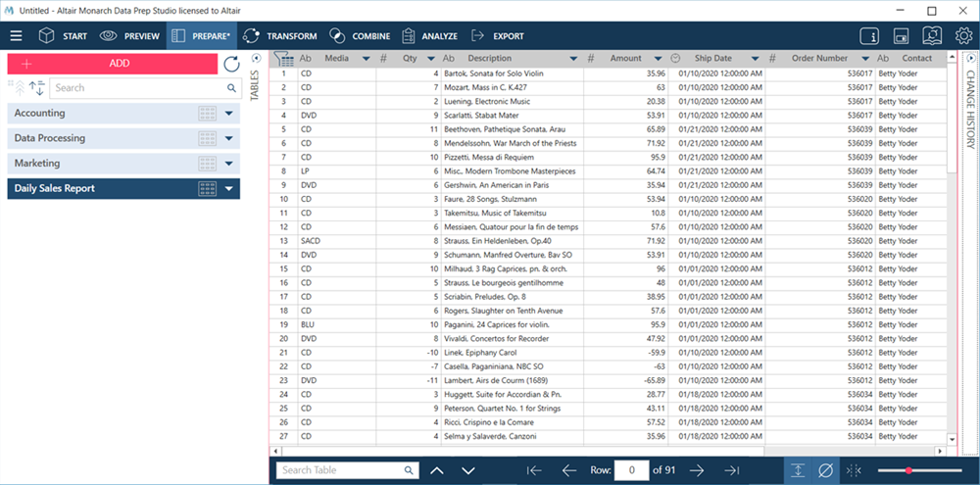The image size is (980, 485).
Task: Click the window layout icon in header
Action: click(901, 36)
